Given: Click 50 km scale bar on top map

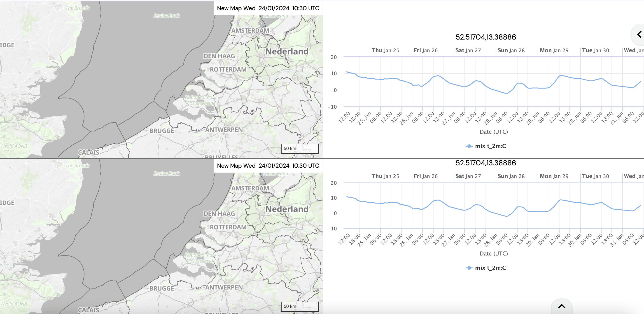Looking at the screenshot, I should pyautogui.click(x=300, y=148).
